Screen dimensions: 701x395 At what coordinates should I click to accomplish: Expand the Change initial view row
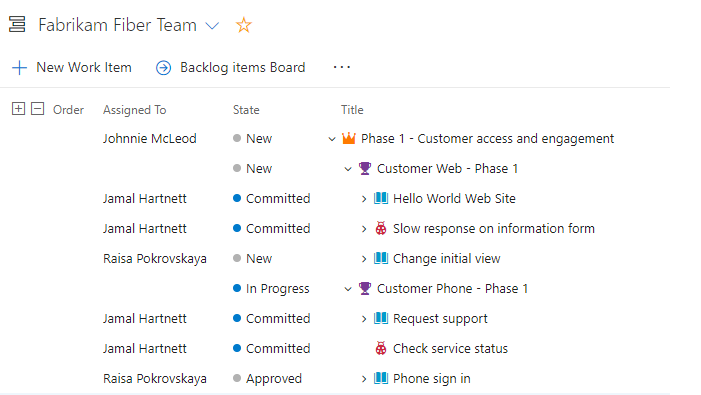pyautogui.click(x=364, y=259)
